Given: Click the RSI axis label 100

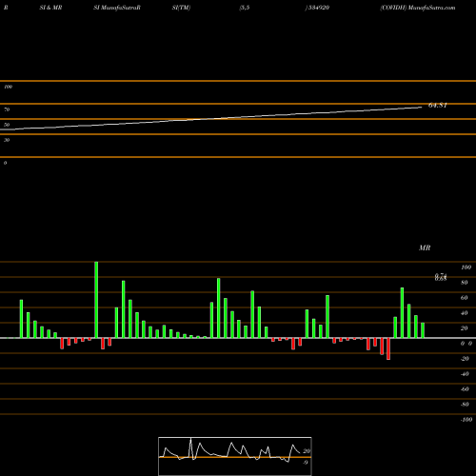Looking at the screenshot, I should pyautogui.click(x=9, y=87).
